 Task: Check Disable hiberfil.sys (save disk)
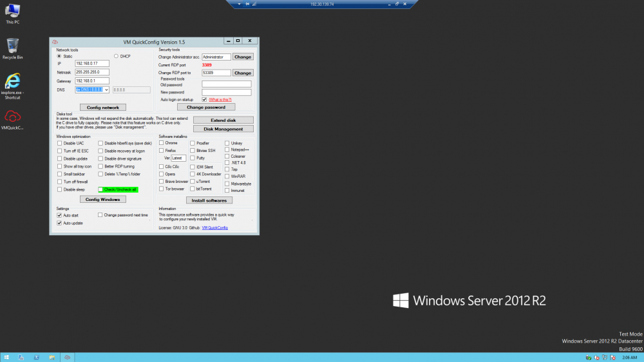[100, 143]
